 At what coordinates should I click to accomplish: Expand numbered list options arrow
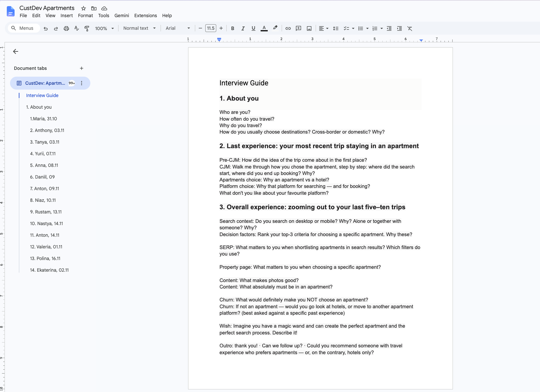[x=382, y=28]
